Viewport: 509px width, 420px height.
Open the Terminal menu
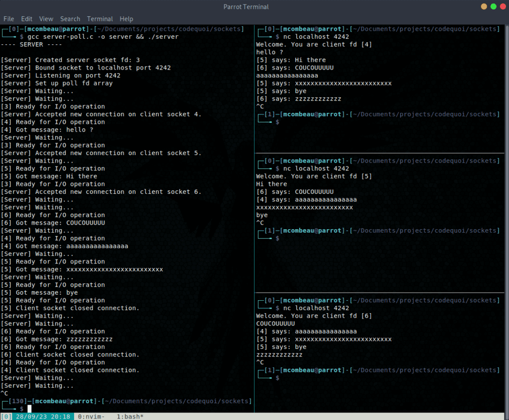[99, 19]
